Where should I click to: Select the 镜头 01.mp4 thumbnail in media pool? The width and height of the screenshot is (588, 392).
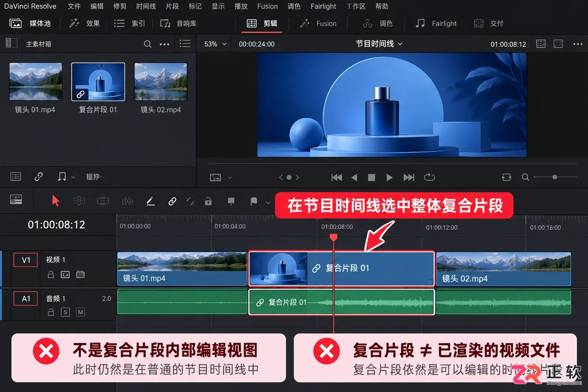pyautogui.click(x=36, y=82)
